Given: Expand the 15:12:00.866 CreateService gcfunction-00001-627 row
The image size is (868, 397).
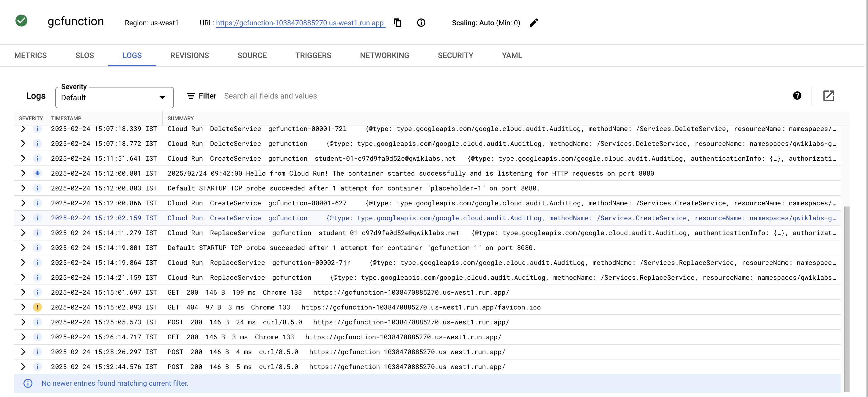Looking at the screenshot, I should tap(23, 203).
